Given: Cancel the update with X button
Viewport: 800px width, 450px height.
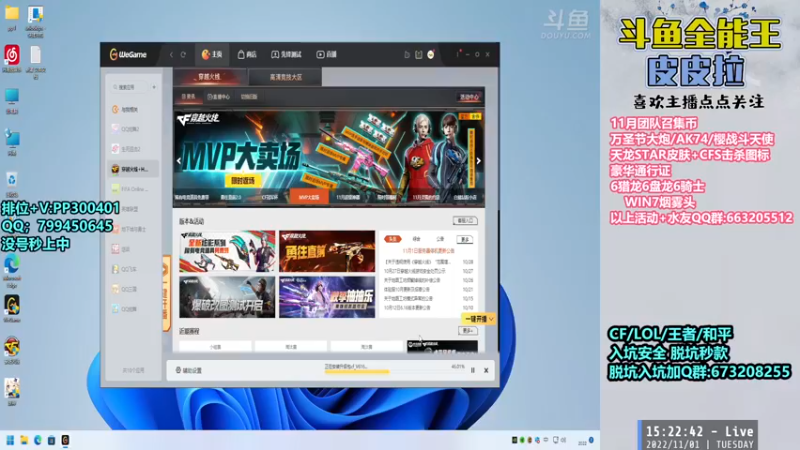Looking at the screenshot, I should tap(486, 370).
